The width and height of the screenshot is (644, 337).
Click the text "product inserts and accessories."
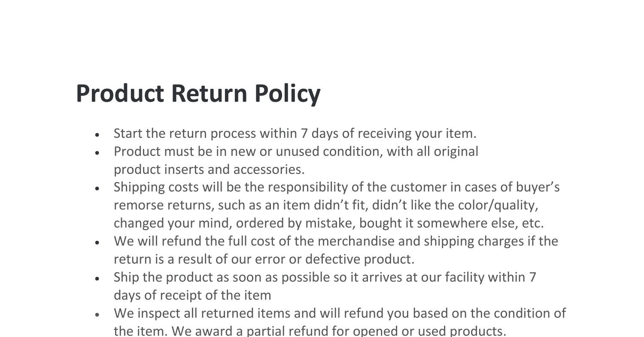click(x=209, y=170)
